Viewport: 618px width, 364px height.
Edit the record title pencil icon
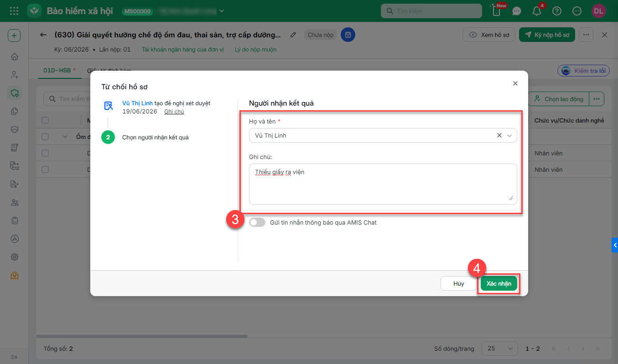tap(293, 35)
